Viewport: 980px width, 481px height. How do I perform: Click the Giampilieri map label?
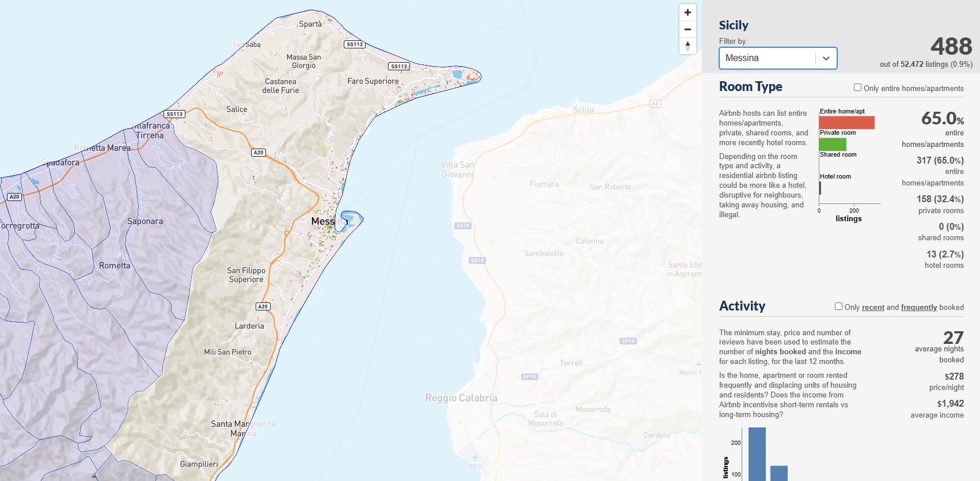click(199, 464)
